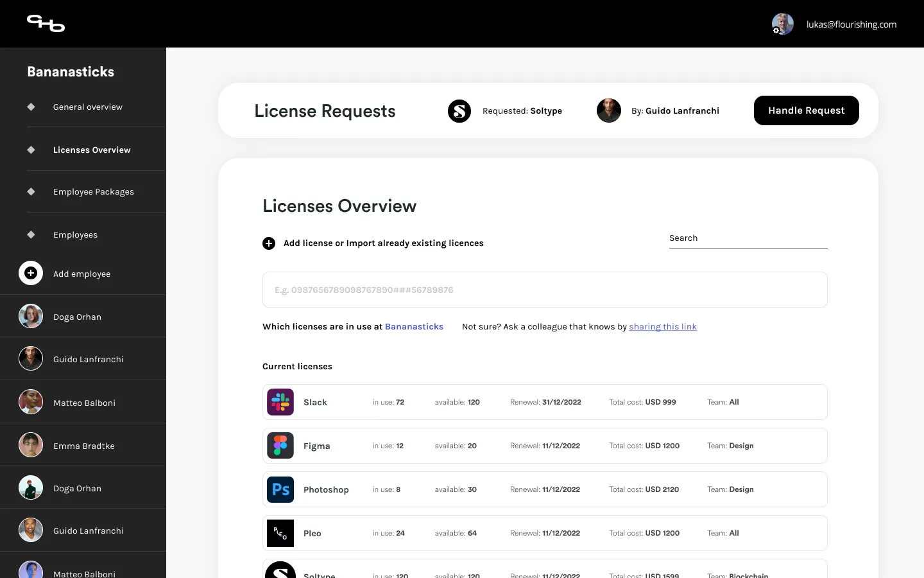Image resolution: width=924 pixels, height=578 pixels.
Task: Click Figma Team: Design label
Action: [x=730, y=446]
